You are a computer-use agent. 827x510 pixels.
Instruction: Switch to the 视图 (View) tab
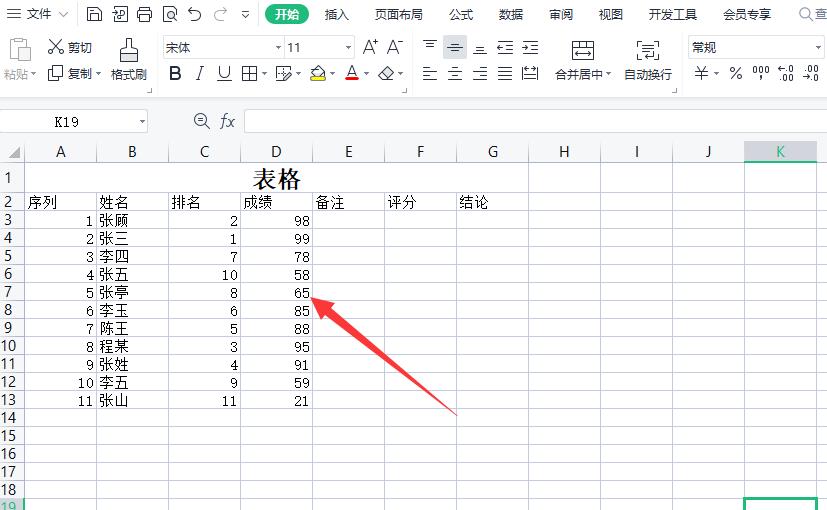click(x=611, y=15)
